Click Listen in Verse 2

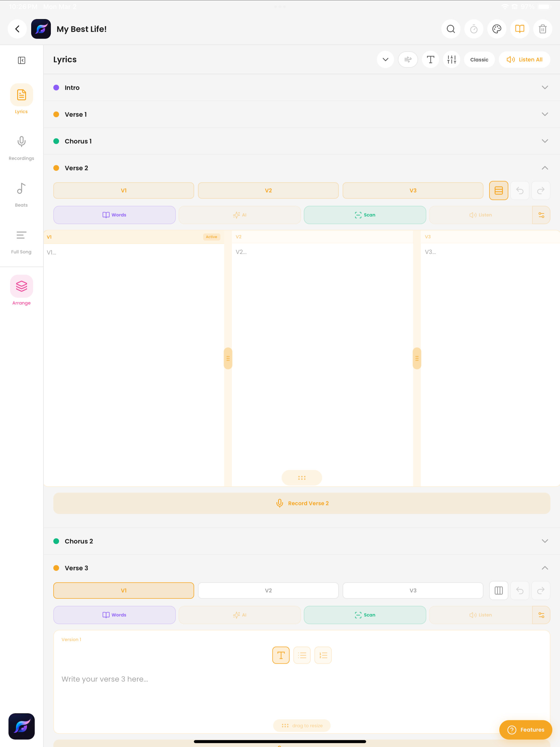pos(481,215)
